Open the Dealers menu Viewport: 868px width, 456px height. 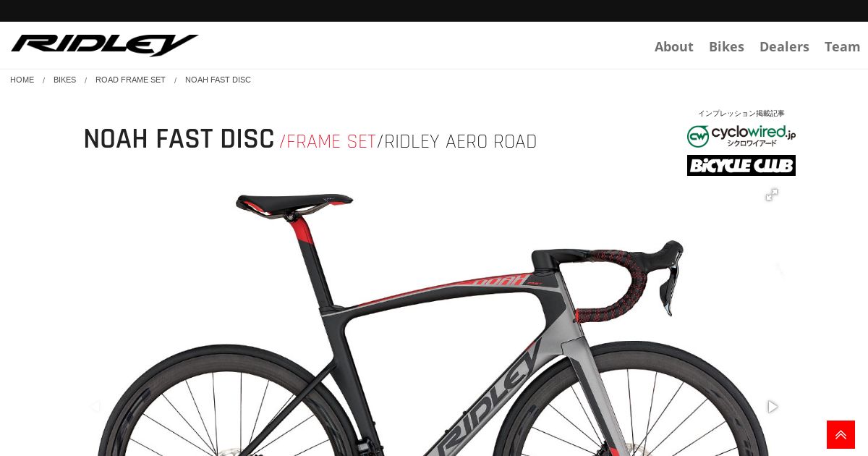[784, 46]
